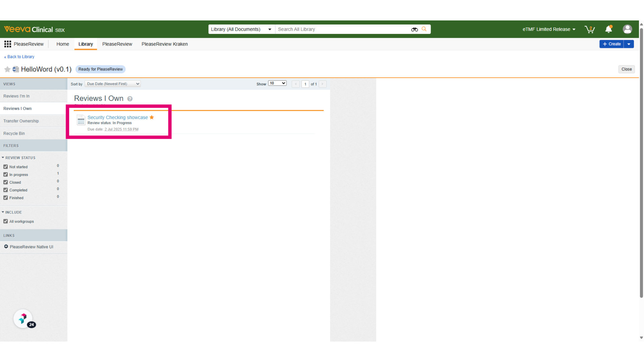This screenshot has width=644, height=362.
Task: Open the floating widget badge showing 24
Action: pyautogui.click(x=23, y=319)
